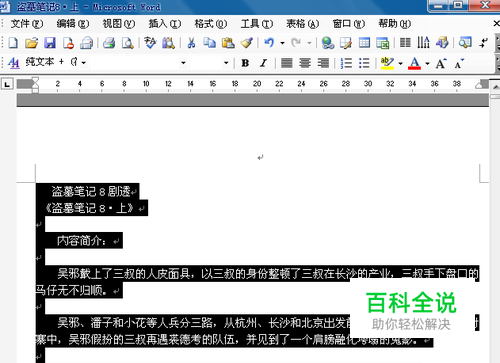Expand the Redo history dropdown arrow

click(309, 43)
